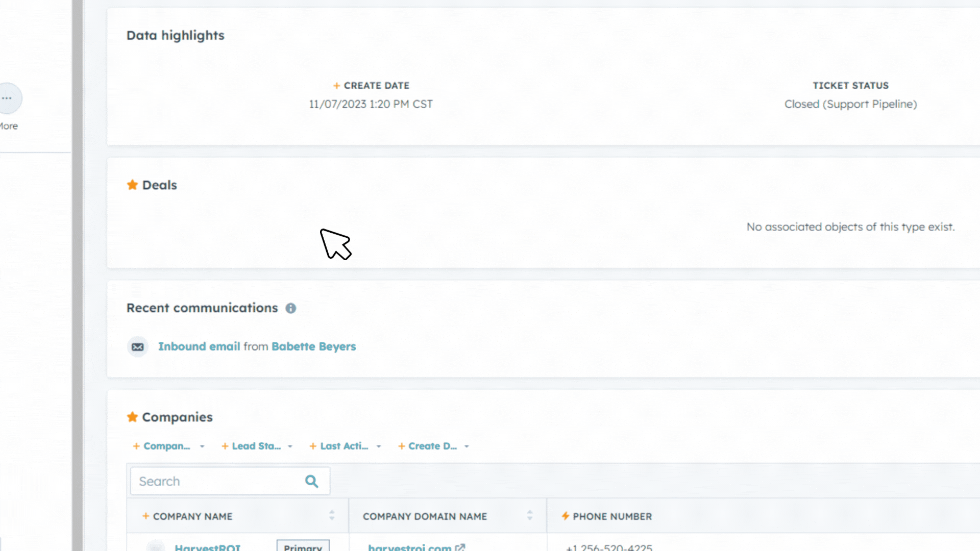Image resolution: width=980 pixels, height=551 pixels.
Task: Click the plus icon next to Create Date
Action: [336, 85]
